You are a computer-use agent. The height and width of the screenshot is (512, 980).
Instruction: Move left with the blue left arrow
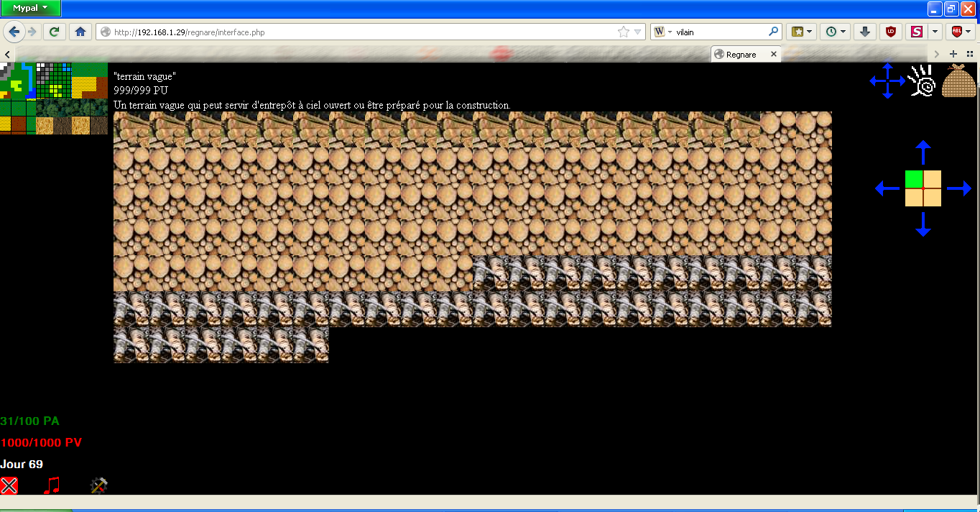pos(887,188)
